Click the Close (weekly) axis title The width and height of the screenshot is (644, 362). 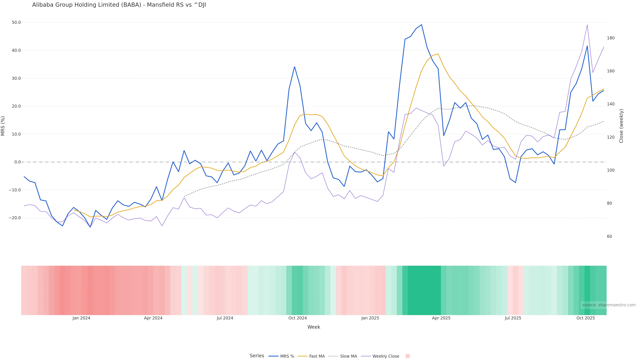tap(621, 126)
